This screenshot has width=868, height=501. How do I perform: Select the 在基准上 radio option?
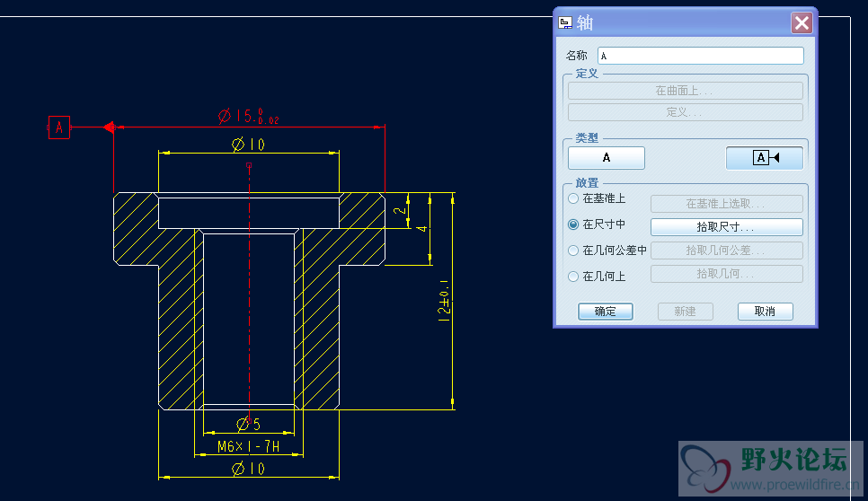[x=573, y=198]
